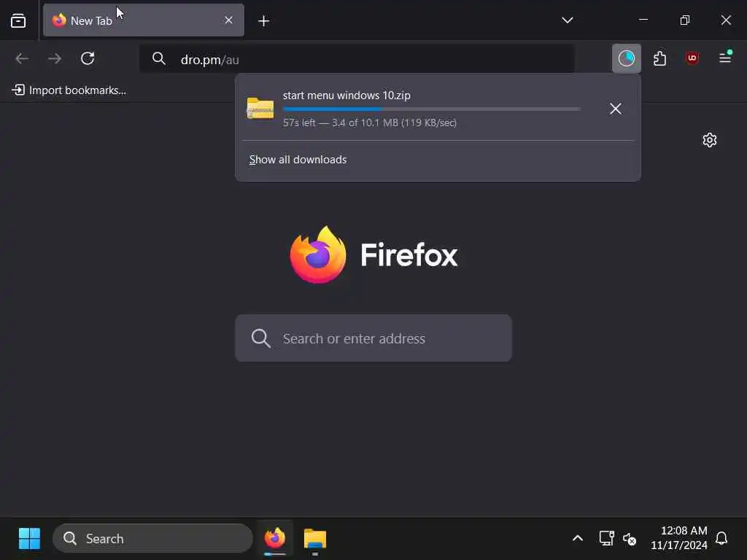This screenshot has width=747, height=560.
Task: Go forward one page
Action: [x=55, y=58]
